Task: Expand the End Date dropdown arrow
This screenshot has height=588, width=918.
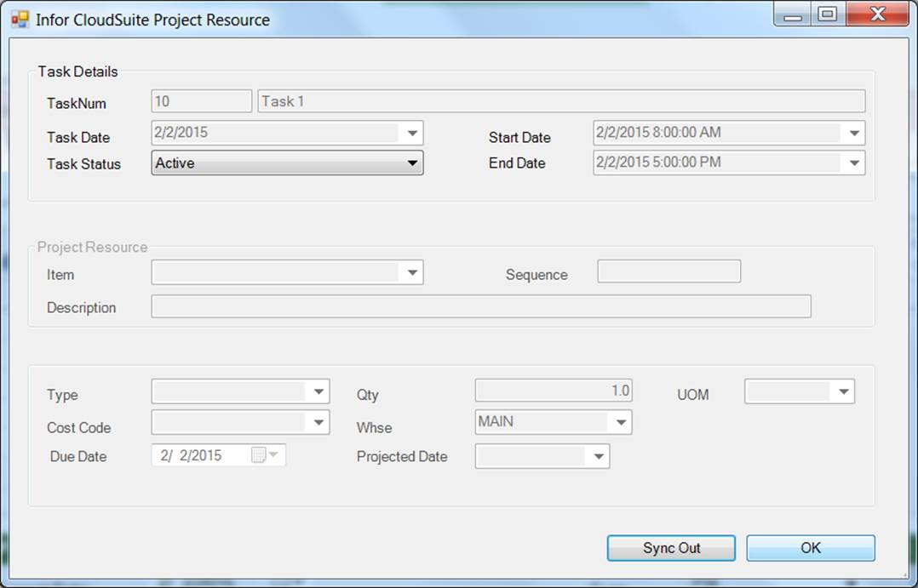Action: 854,163
